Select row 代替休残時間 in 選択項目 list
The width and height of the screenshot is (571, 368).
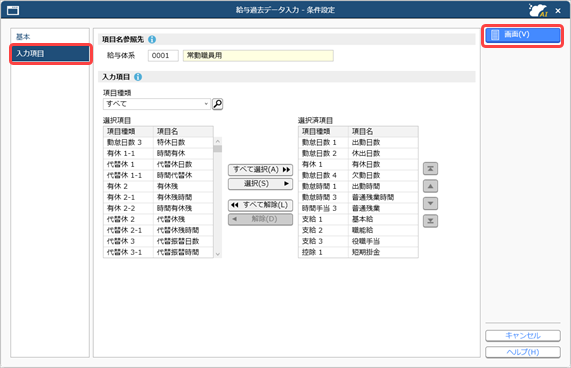[x=158, y=230]
